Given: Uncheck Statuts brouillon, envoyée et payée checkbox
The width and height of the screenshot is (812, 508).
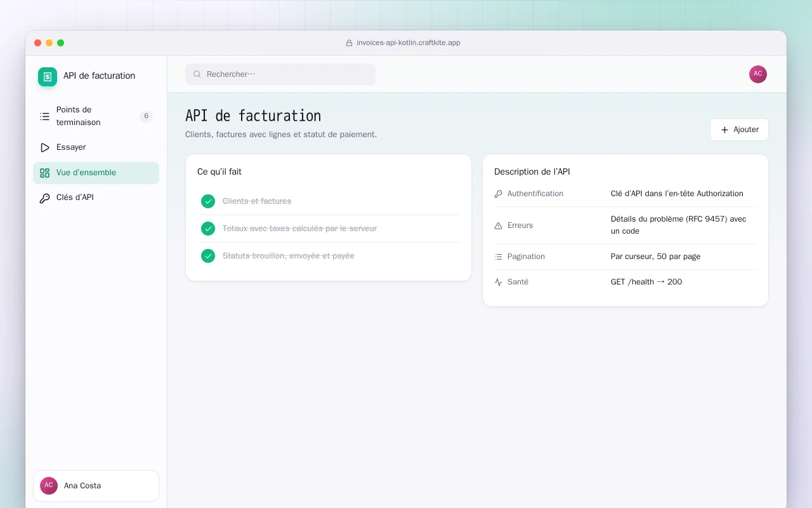Looking at the screenshot, I should click(x=208, y=256).
